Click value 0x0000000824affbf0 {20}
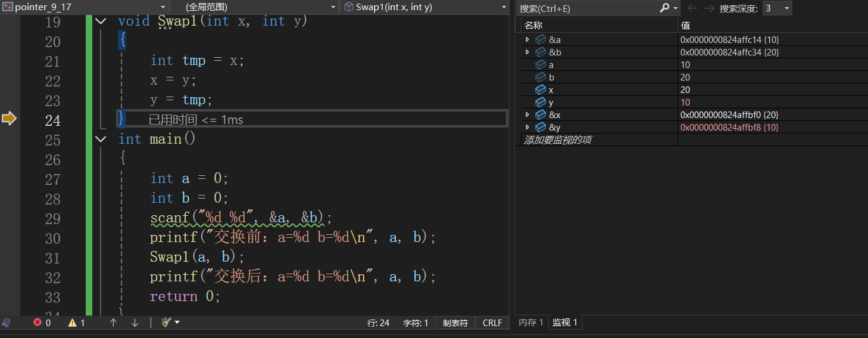 point(729,114)
